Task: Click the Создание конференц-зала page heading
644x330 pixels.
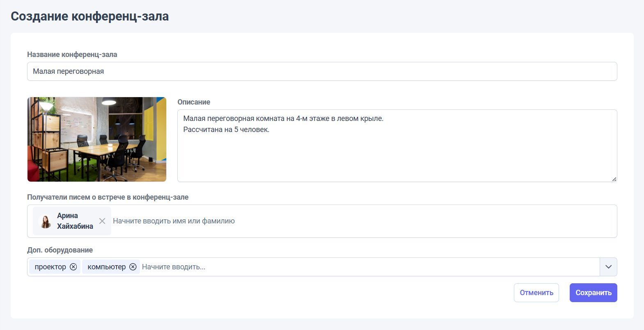Action: (89, 16)
